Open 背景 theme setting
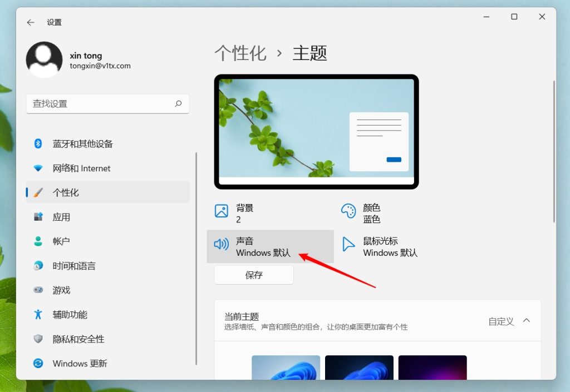This screenshot has width=570, height=392. pos(270,214)
